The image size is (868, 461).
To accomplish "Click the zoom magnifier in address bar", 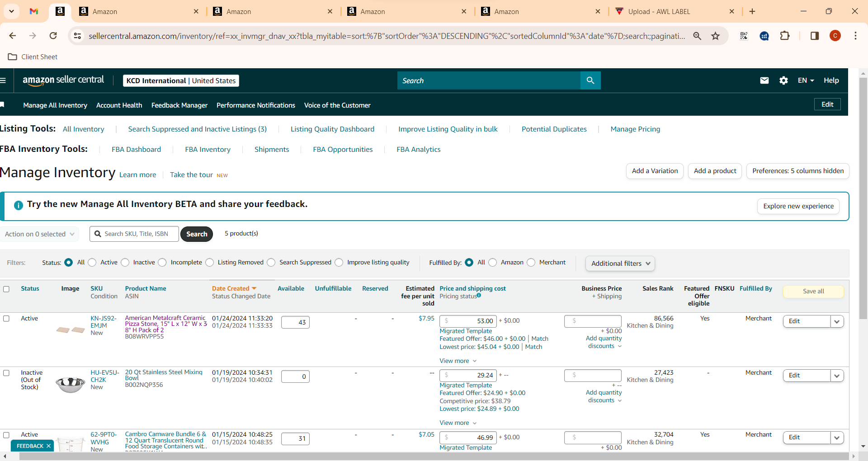I will pos(697,36).
